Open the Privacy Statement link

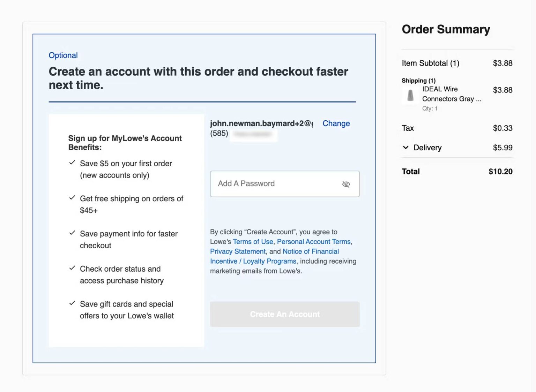[x=238, y=251]
